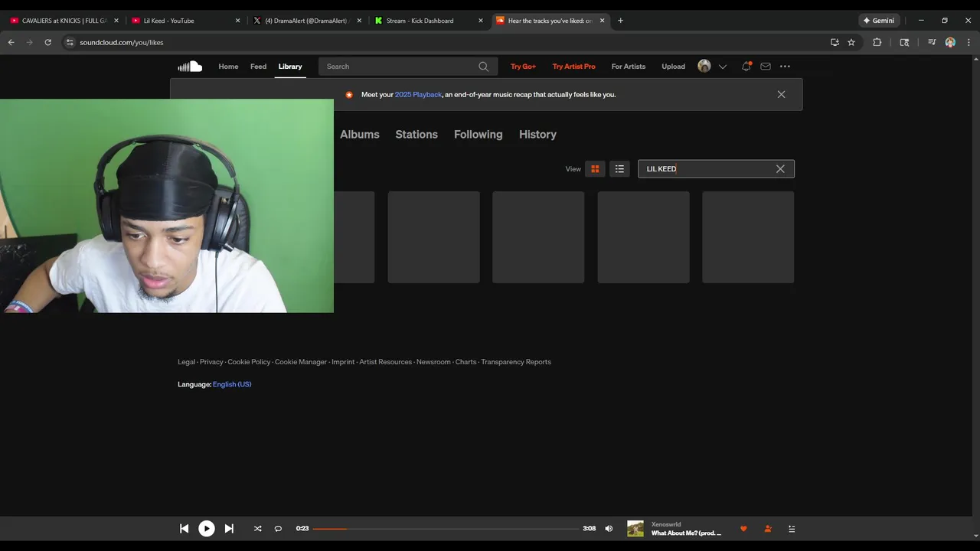Switch to CAVALIERS at KNICKS browser tab
Viewport: 980px width, 551px height.
point(65,21)
